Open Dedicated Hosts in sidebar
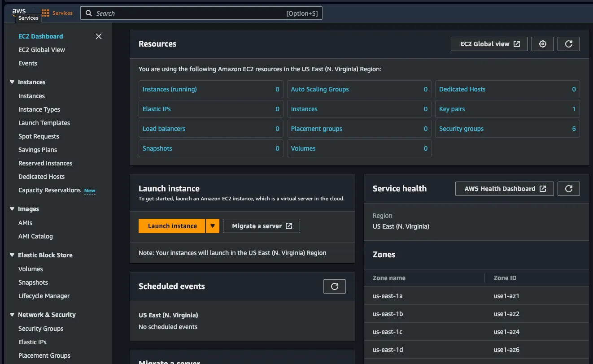This screenshot has height=364, width=593. pyautogui.click(x=42, y=177)
